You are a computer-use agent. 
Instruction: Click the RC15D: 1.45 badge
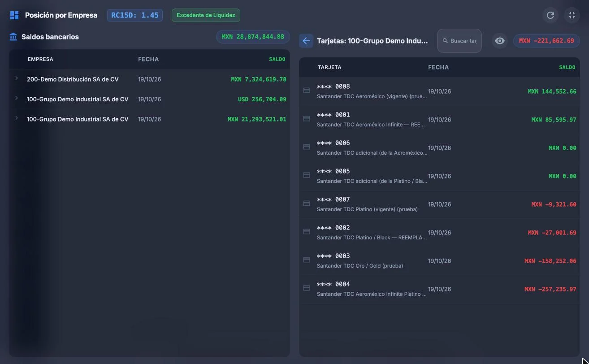[135, 15]
